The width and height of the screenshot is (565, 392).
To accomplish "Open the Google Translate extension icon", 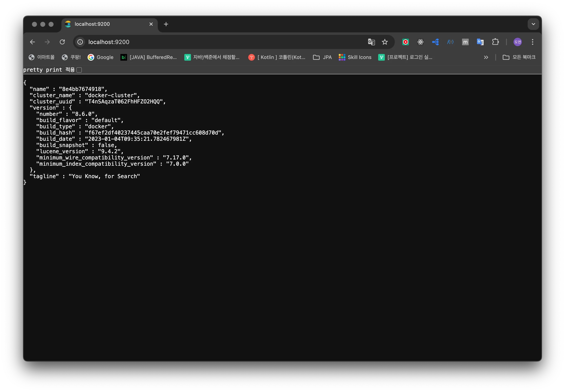I will (480, 42).
